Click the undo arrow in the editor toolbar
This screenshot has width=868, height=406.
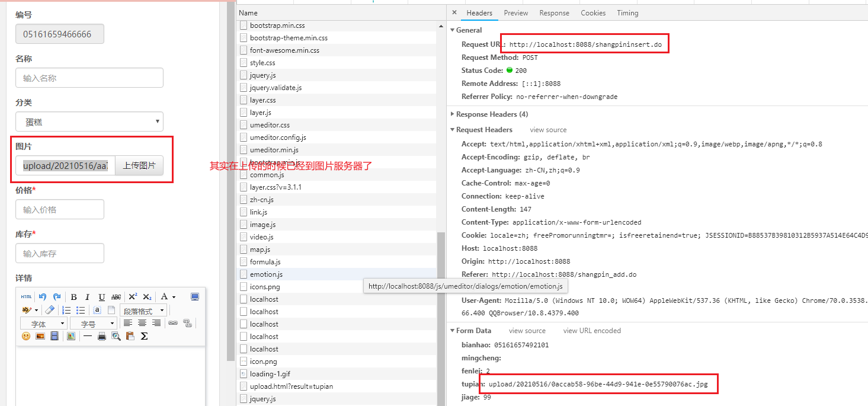pyautogui.click(x=43, y=297)
